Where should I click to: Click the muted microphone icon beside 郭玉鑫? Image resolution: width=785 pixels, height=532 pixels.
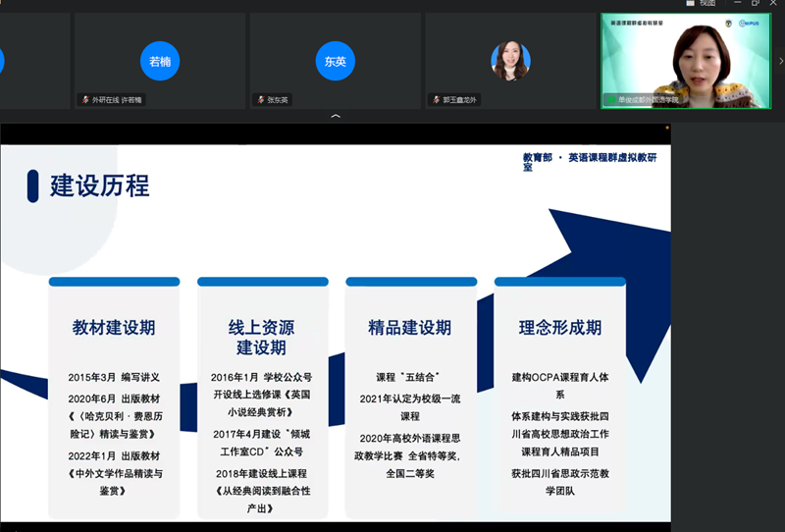435,100
